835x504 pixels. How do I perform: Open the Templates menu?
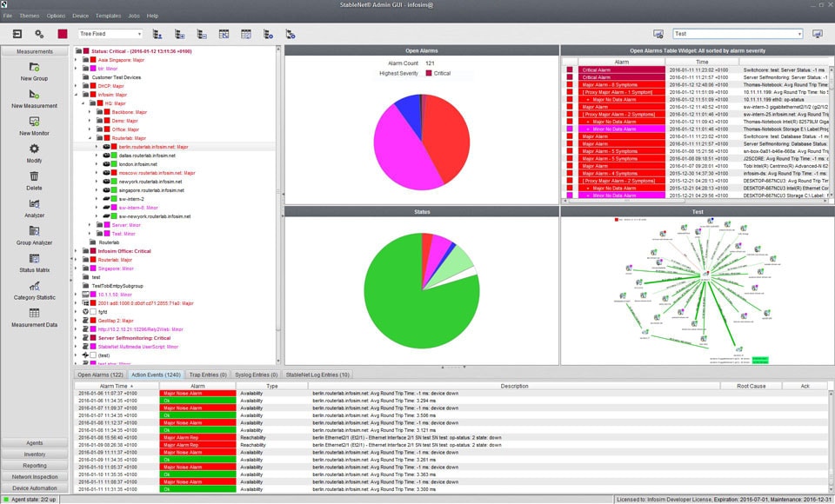click(x=108, y=16)
